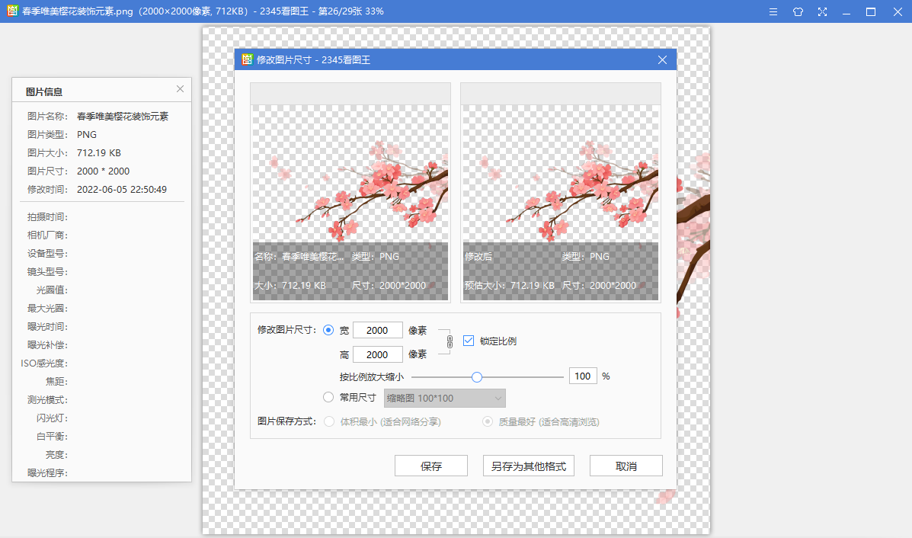Image resolution: width=912 pixels, height=538 pixels.
Task: Click the 按比例放大缩小 label
Action: point(372,377)
